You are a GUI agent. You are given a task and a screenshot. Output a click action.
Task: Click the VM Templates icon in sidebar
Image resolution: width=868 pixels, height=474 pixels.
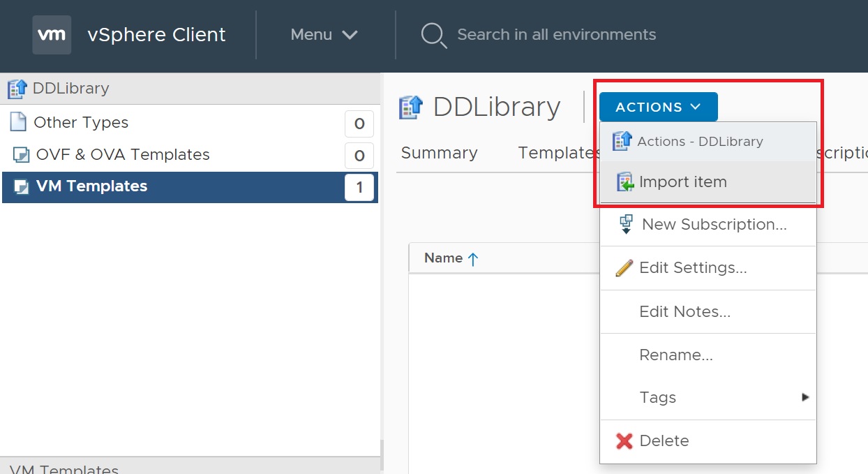point(22,187)
